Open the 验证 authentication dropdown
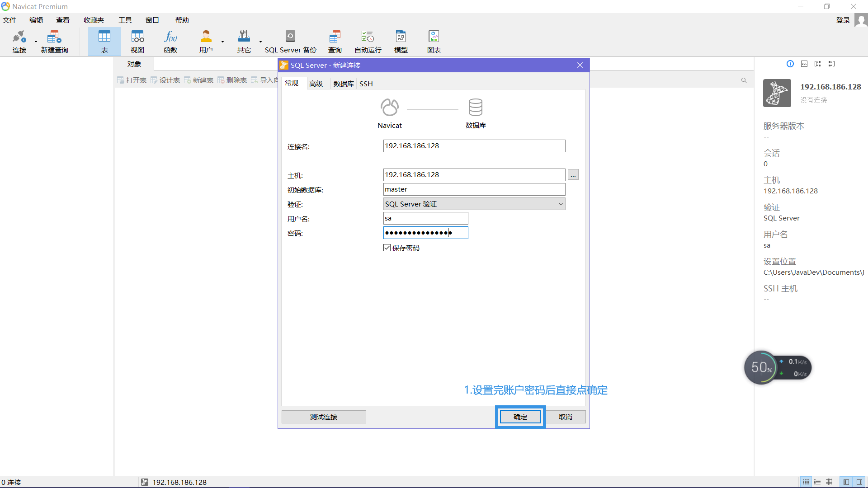Screen dimensions: 868x488 (x=474, y=204)
